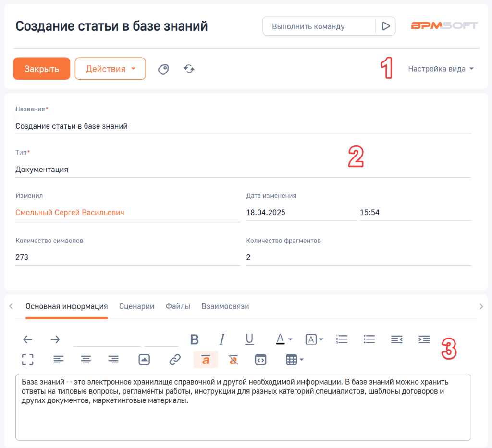Increase indent in the editor
This screenshot has width=492, height=448.
(424, 339)
